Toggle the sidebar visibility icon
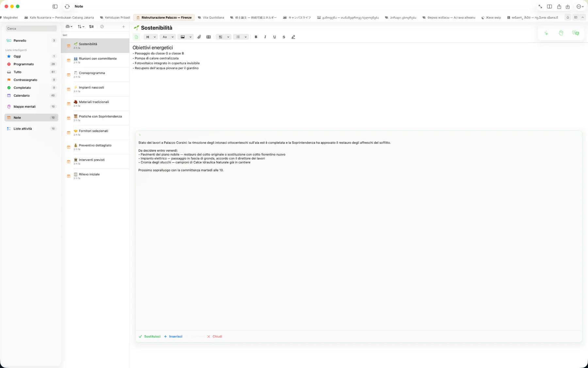The width and height of the screenshot is (588, 368). point(55,7)
